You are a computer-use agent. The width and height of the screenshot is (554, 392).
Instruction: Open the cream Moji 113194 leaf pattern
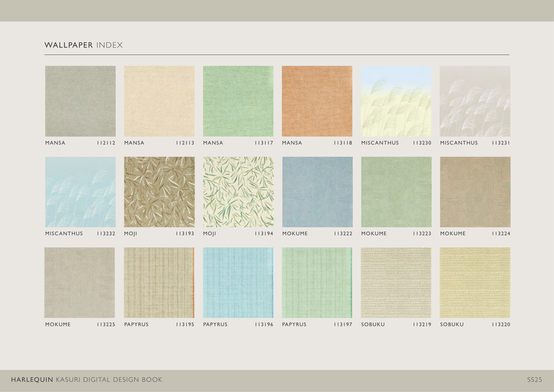point(238,192)
